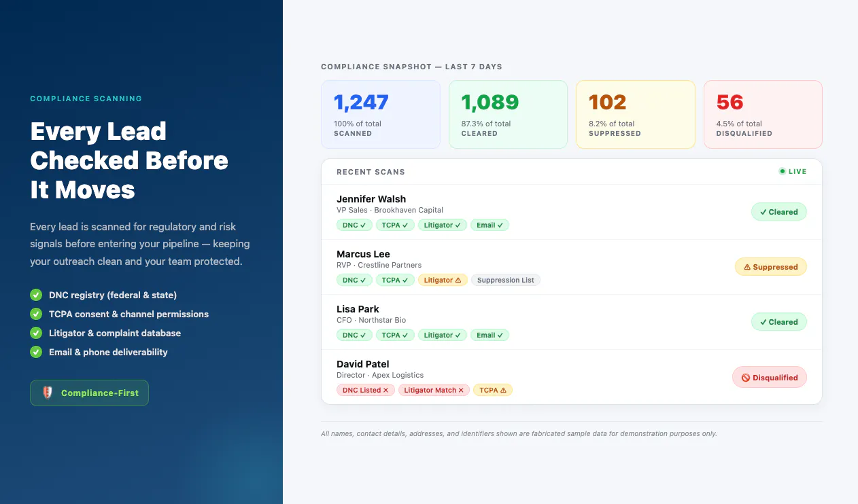The height and width of the screenshot is (504, 858).
Task: Click the Litigator Match tag
Action: tap(434, 390)
